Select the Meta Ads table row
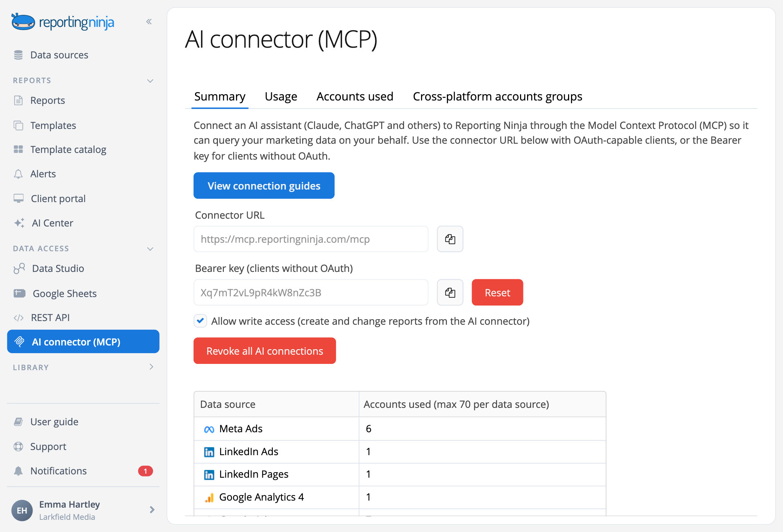Image resolution: width=783 pixels, height=532 pixels. 400,429
